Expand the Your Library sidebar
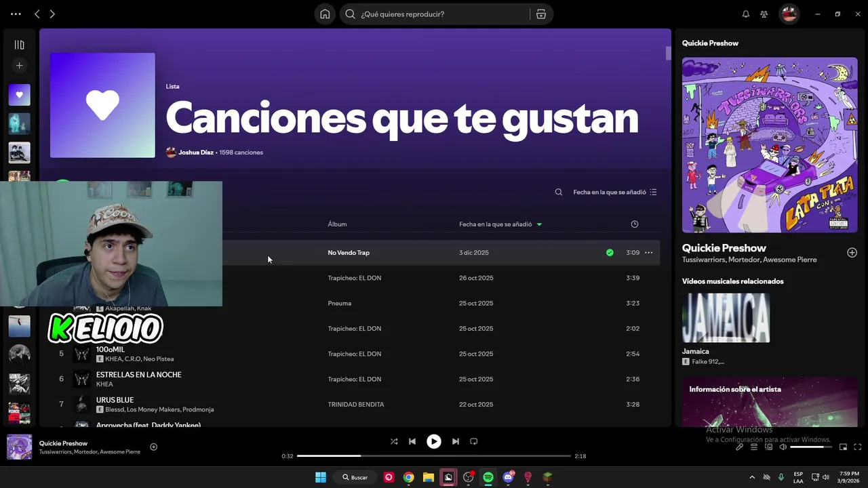The height and width of the screenshot is (488, 868). click(19, 45)
